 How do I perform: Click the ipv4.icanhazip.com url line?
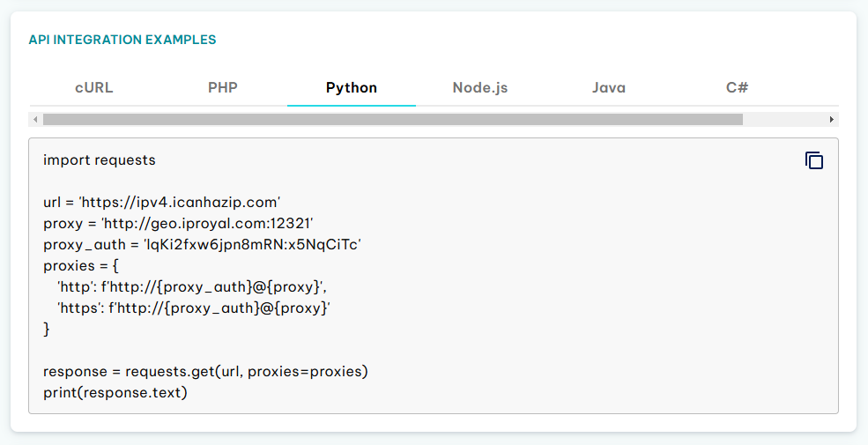coord(161,203)
